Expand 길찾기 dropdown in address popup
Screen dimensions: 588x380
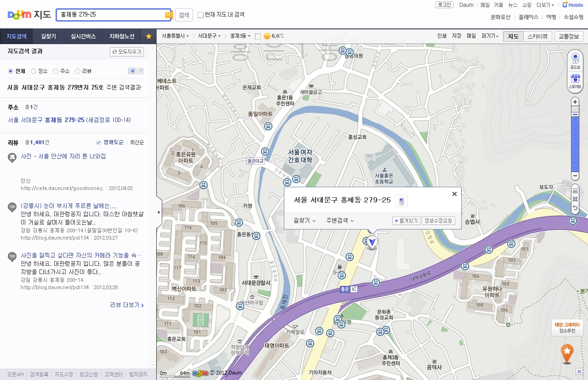point(305,220)
